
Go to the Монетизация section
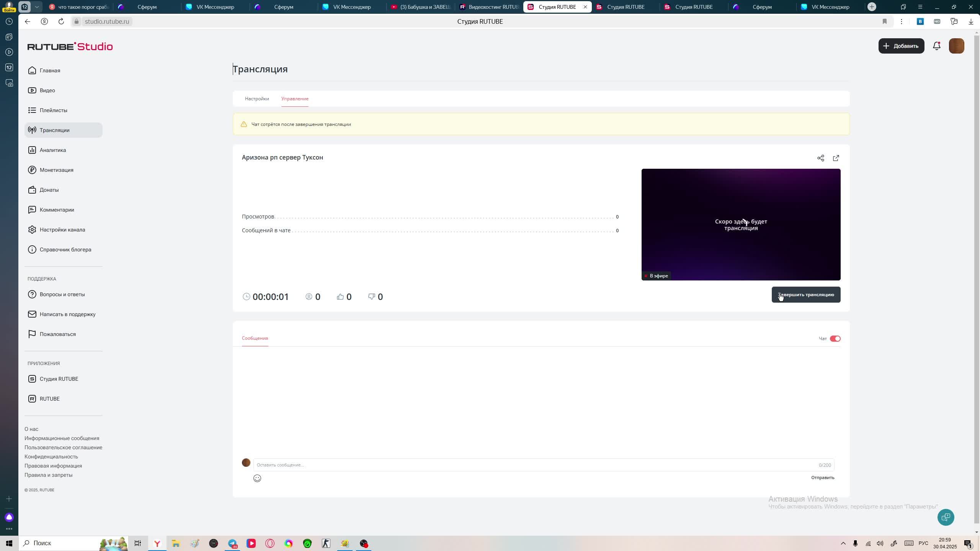(56, 170)
